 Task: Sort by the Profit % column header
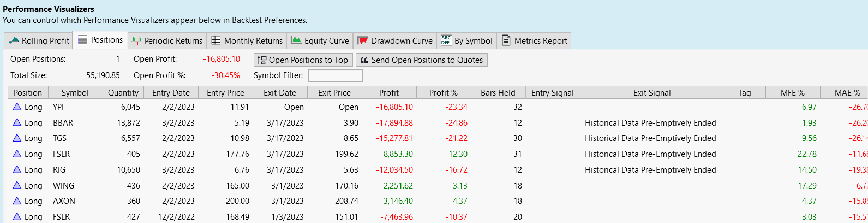[443, 93]
